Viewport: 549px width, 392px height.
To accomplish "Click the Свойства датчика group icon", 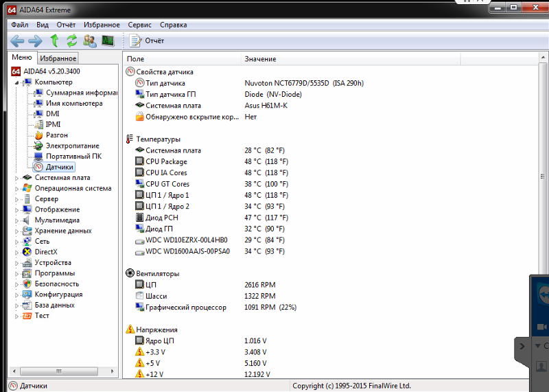I will click(130, 71).
